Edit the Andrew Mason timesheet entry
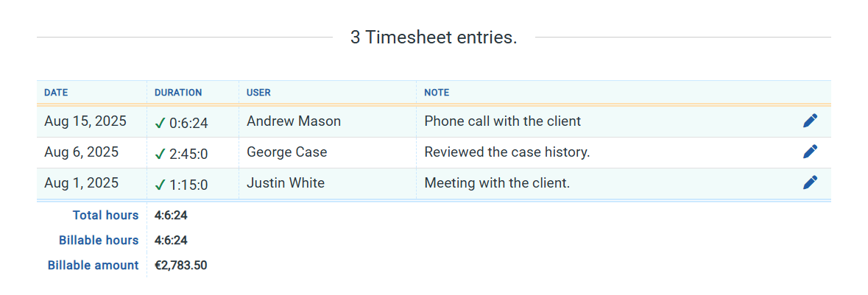This screenshot has height=295, width=868. [x=810, y=121]
